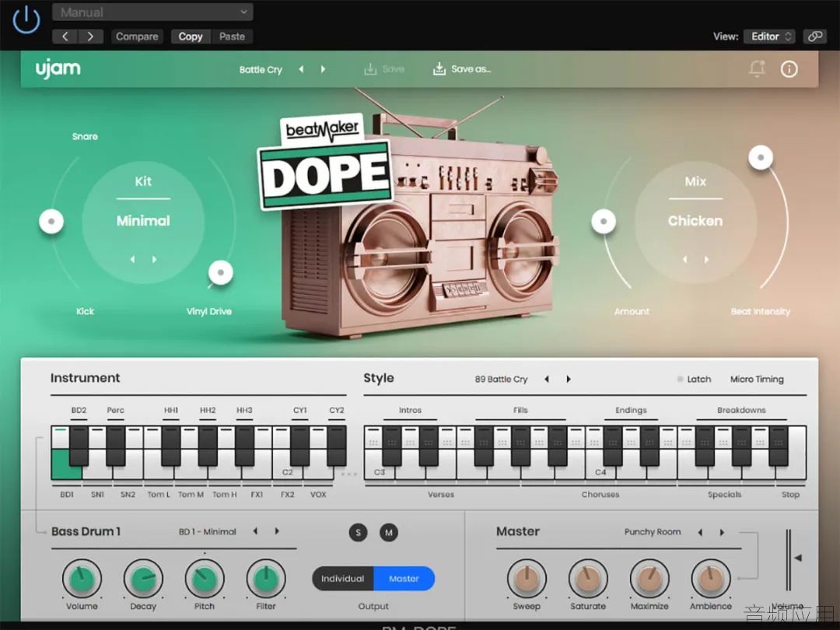Viewport: 840px width, 630px height.
Task: Click the C4 key on Style keyboard
Action: click(x=600, y=466)
